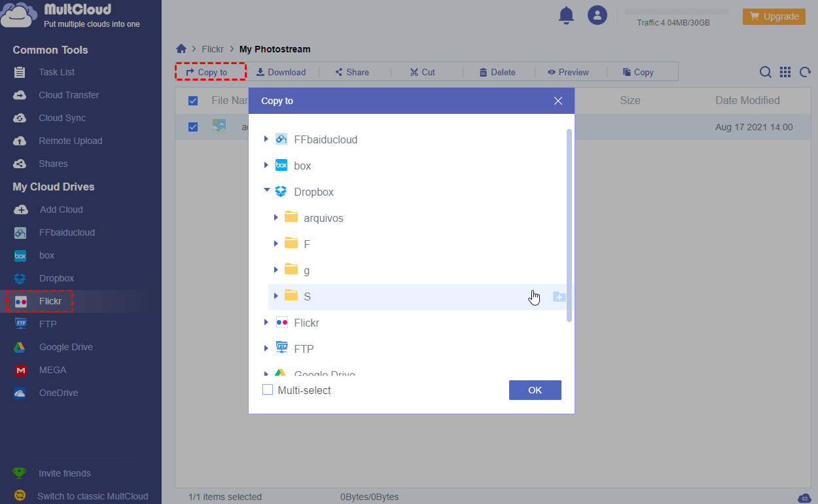Enable the Multi-select checkbox
Screen dimensions: 818x504
[267, 389]
